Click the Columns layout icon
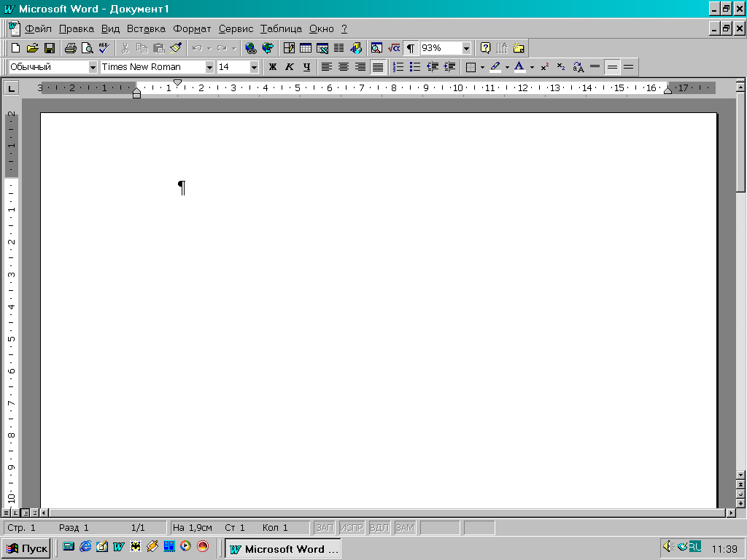This screenshot has height=560, width=747. 339,48
